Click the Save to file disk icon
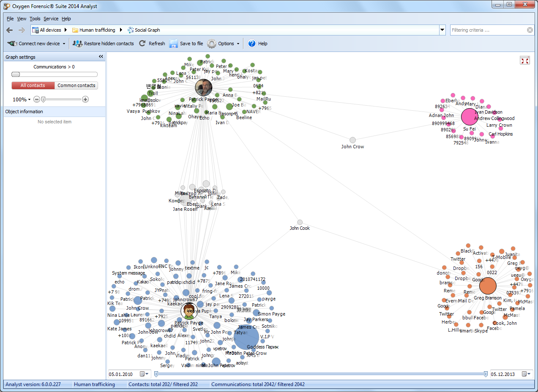The height and width of the screenshot is (392, 538). click(x=173, y=44)
